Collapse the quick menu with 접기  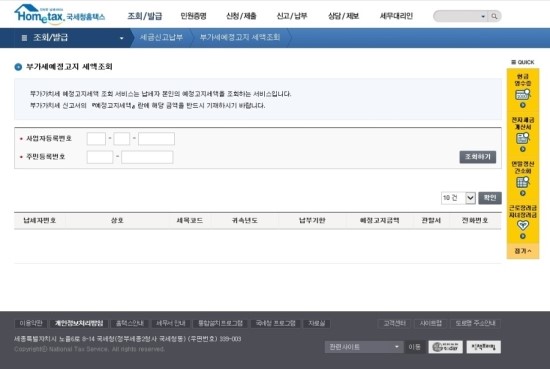tap(523, 251)
